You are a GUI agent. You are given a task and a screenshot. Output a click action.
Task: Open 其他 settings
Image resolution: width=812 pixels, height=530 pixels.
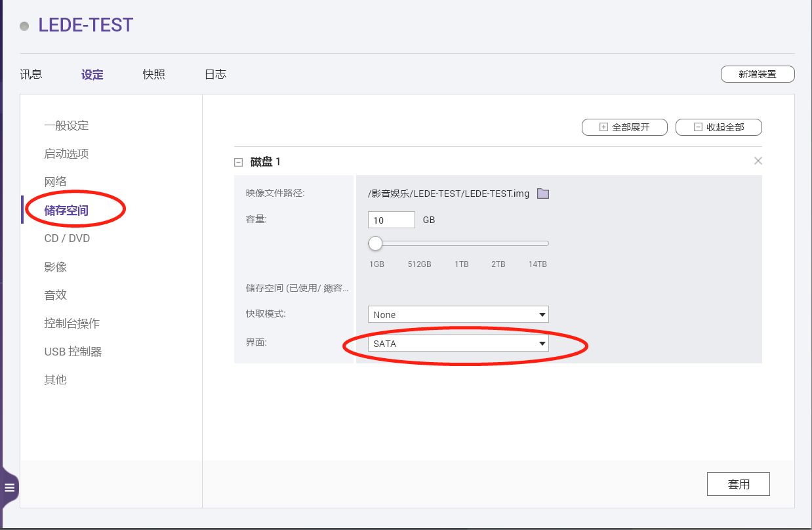point(55,380)
